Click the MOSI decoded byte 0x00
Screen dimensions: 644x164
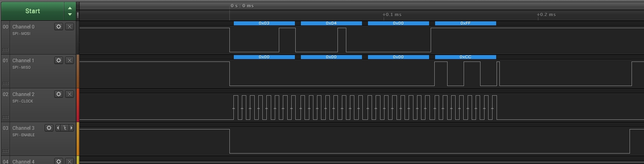click(398, 23)
